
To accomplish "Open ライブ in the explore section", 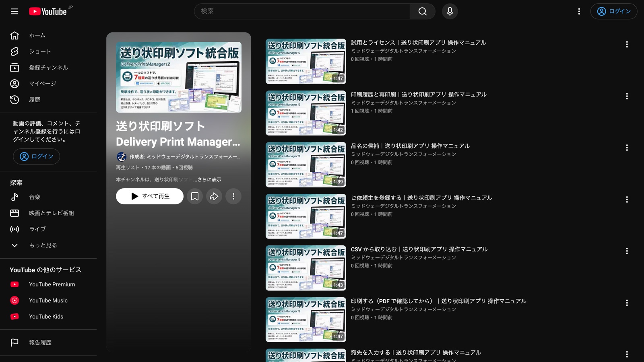I will [48, 229].
